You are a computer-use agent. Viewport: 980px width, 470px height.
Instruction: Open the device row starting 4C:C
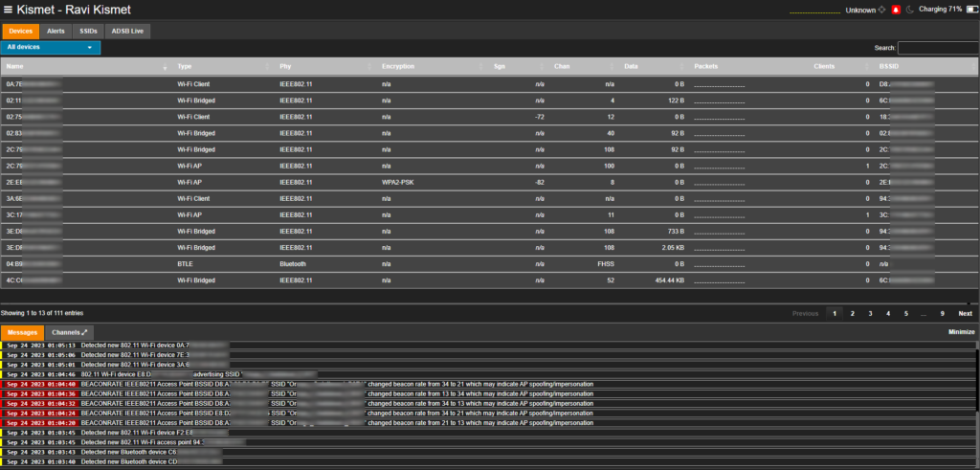point(489,280)
